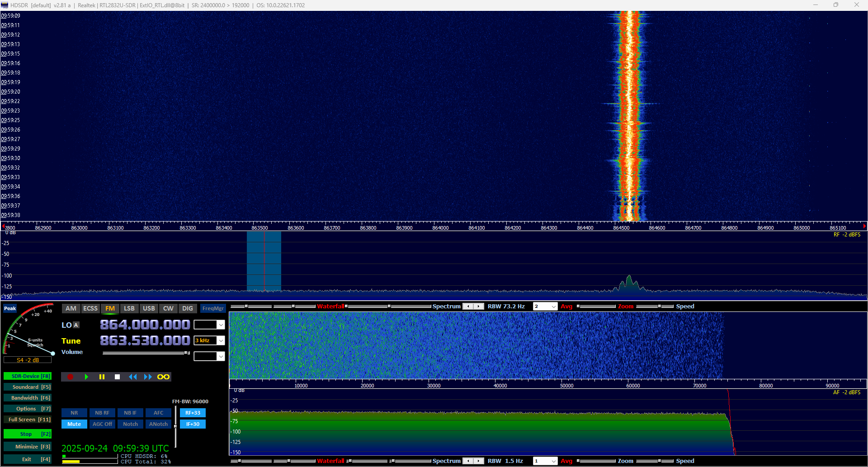Click the IF+30 gain button
The image size is (868, 467).
pos(193,424)
